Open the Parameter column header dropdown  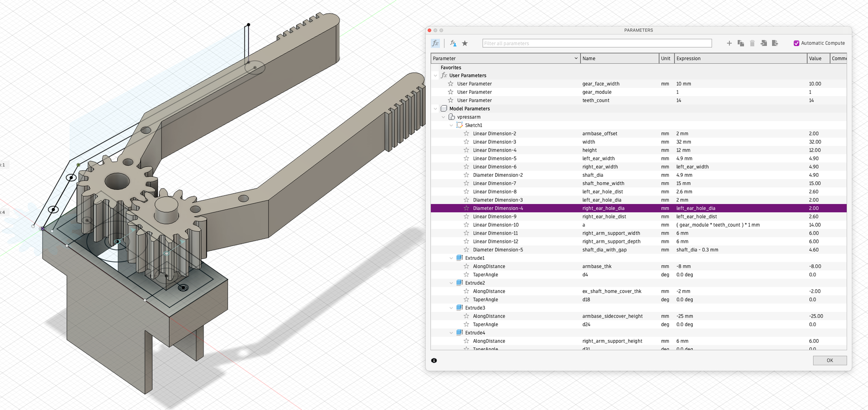click(x=576, y=59)
